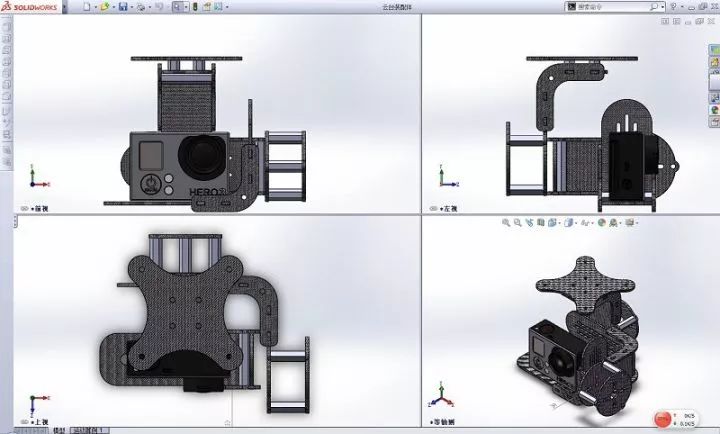Image resolution: width=720 pixels, height=434 pixels.
Task: Click the isometric view coordinate triad
Action: pos(441,395)
